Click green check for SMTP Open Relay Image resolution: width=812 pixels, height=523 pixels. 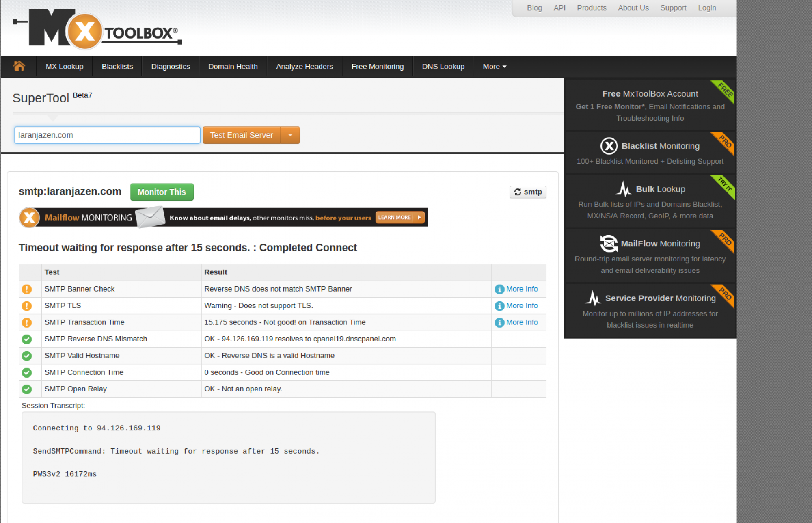coord(27,389)
